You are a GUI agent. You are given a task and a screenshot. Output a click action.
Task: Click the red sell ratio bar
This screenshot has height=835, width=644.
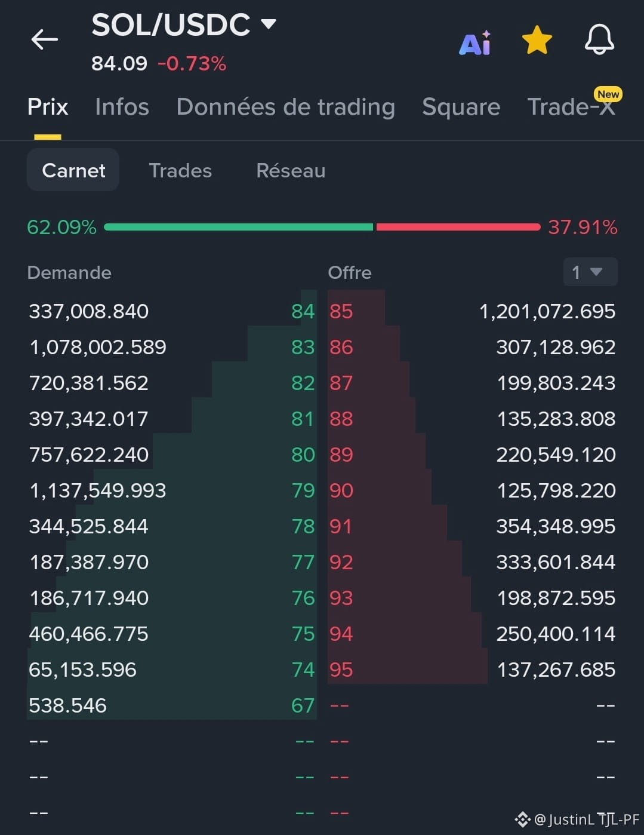pyautogui.click(x=458, y=227)
